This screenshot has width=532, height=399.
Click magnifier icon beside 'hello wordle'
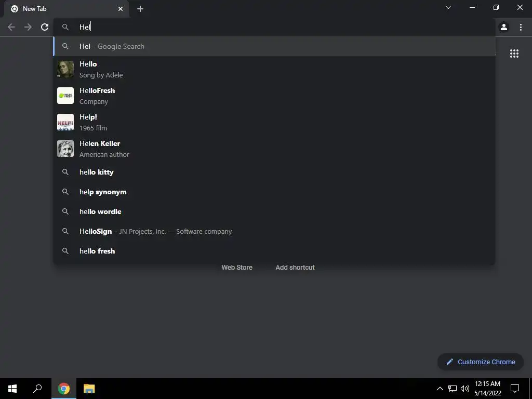65,211
